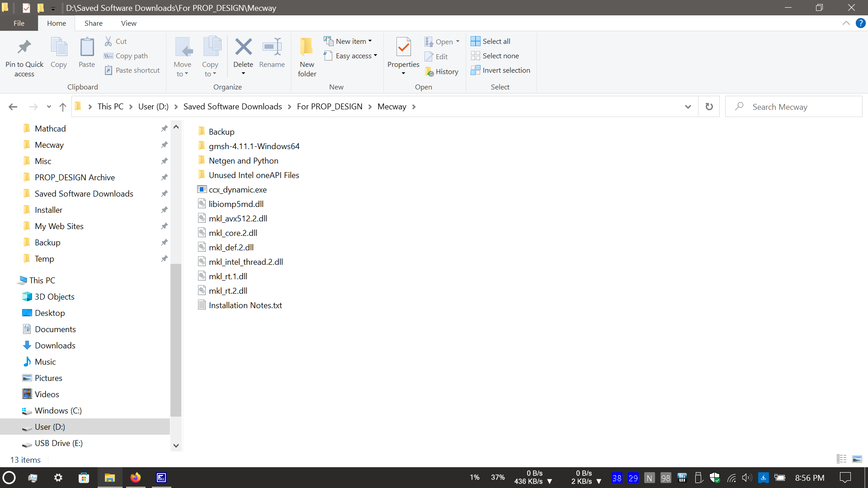Switch to the View ribbon tab

[129, 23]
